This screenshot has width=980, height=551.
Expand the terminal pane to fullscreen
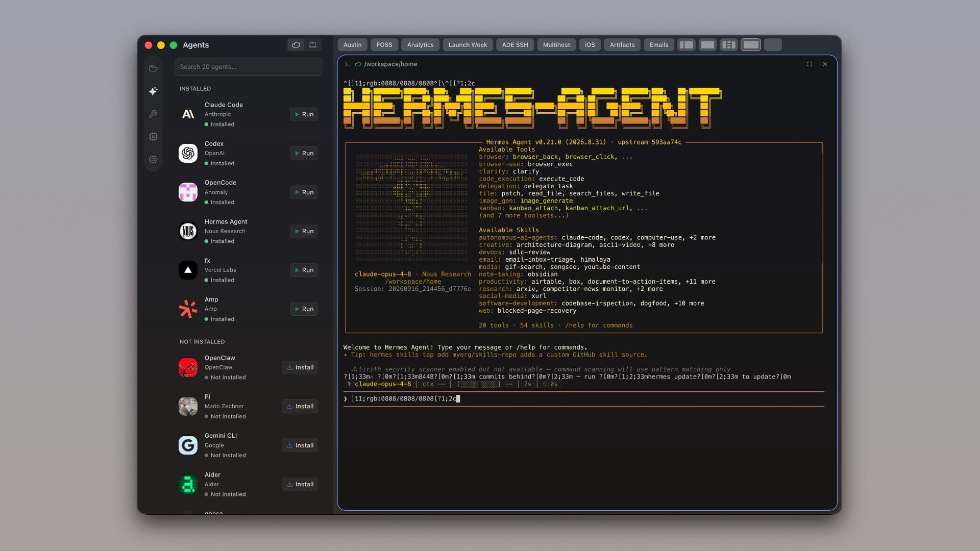(x=809, y=64)
